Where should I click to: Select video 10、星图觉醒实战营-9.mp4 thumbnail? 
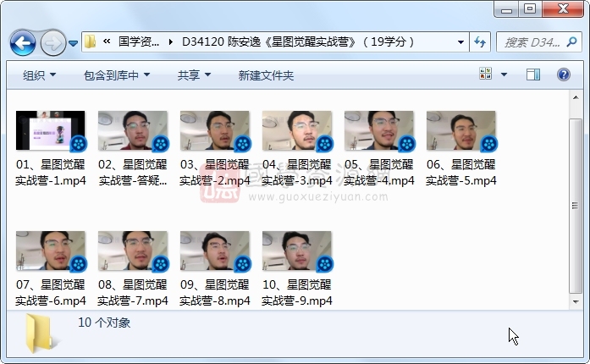[x=297, y=251]
